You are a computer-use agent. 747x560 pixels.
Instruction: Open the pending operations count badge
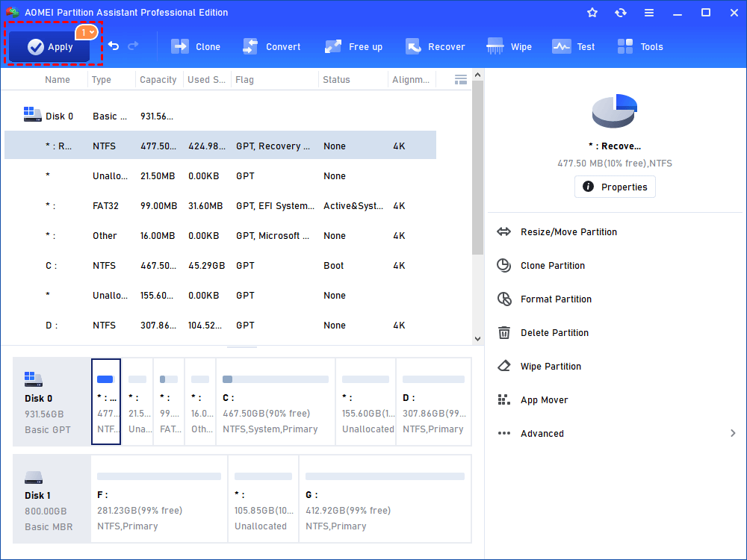point(87,32)
